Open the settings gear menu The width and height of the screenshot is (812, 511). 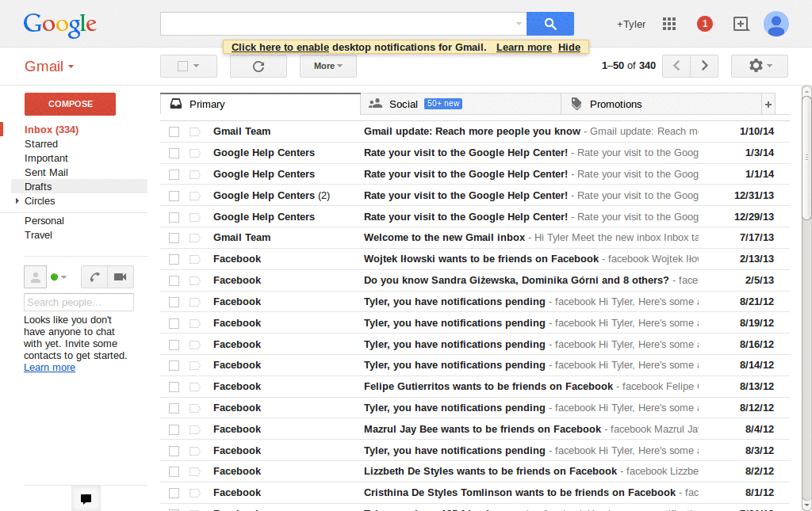coord(759,66)
